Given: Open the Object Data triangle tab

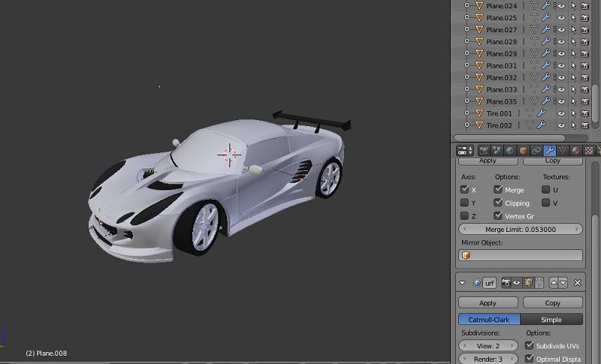Looking at the screenshot, I should coord(562,151).
